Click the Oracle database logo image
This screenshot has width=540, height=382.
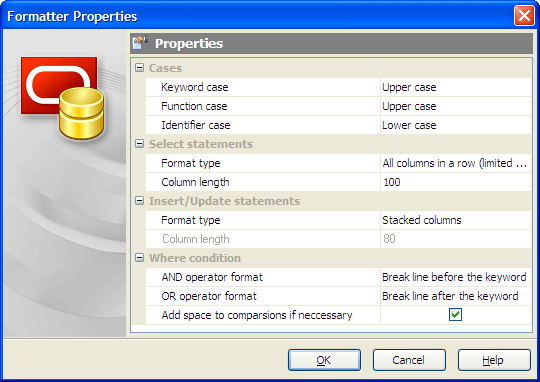pos(63,98)
